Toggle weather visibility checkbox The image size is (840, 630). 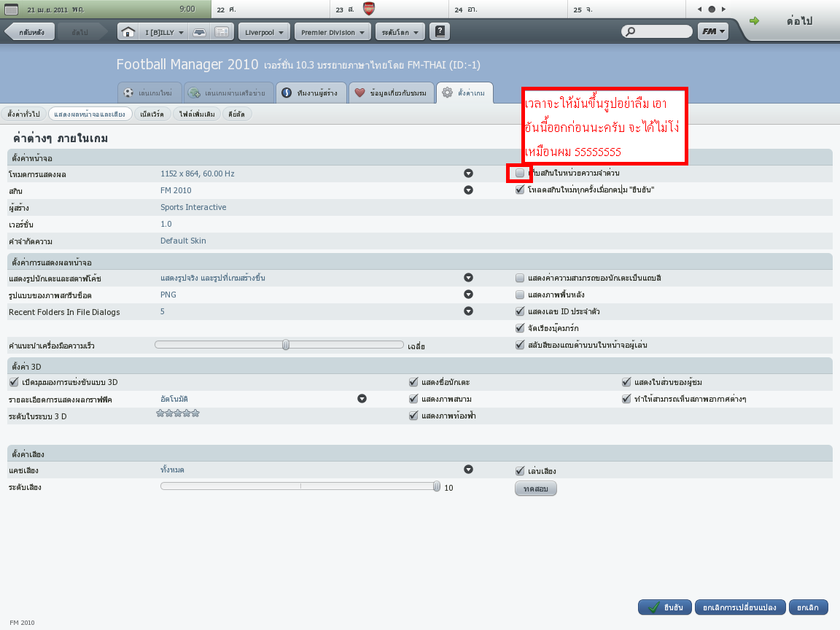pos(626,399)
